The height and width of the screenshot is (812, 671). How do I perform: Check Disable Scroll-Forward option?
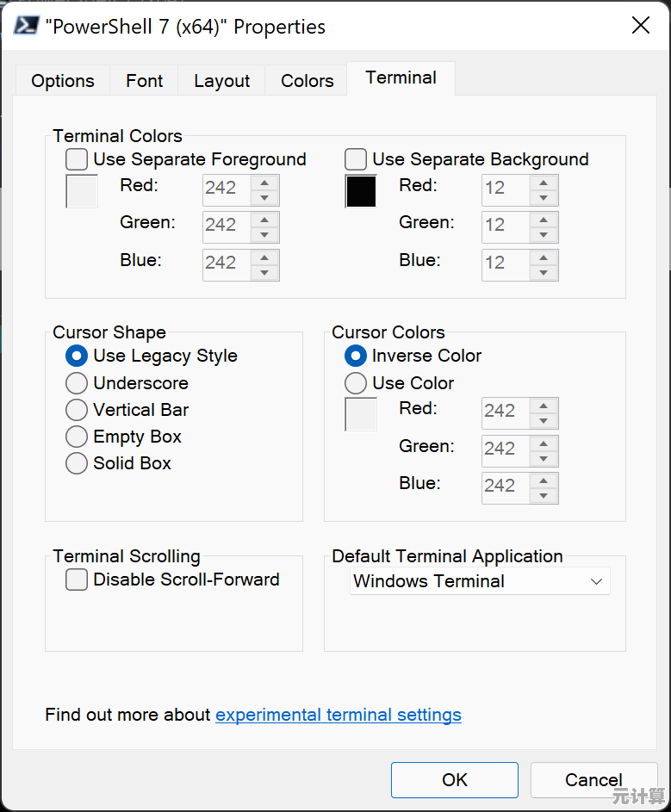click(77, 580)
